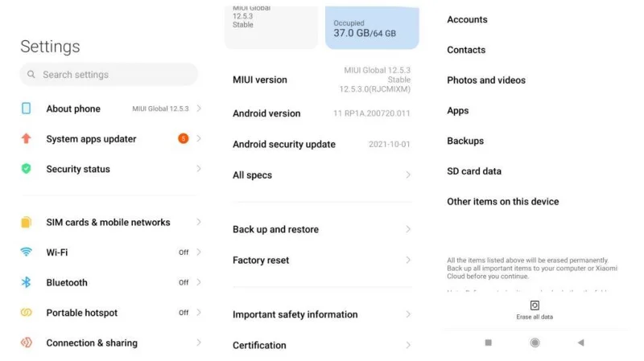The height and width of the screenshot is (361, 644).
Task: Tap the System apps updater arrow icon
Action: point(26,138)
